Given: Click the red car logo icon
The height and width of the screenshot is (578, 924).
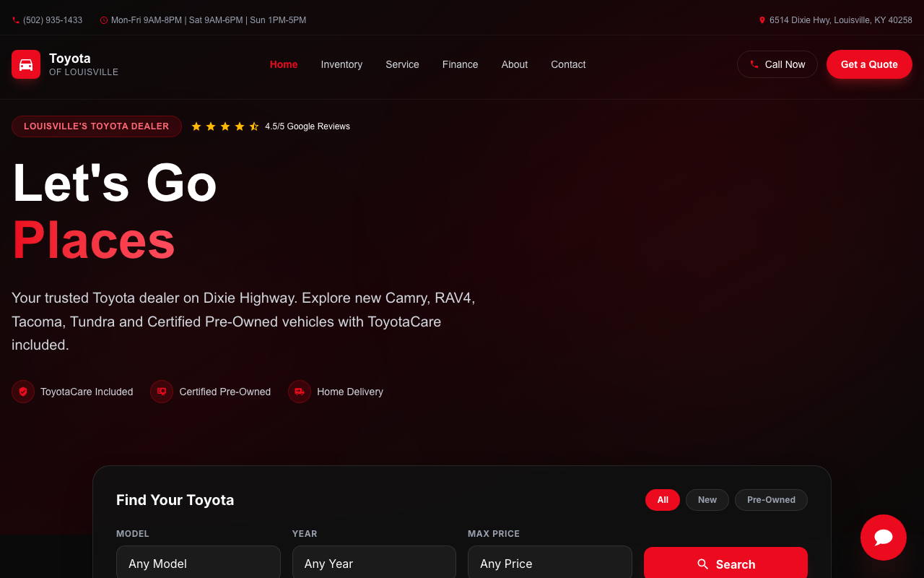Looking at the screenshot, I should tap(26, 64).
